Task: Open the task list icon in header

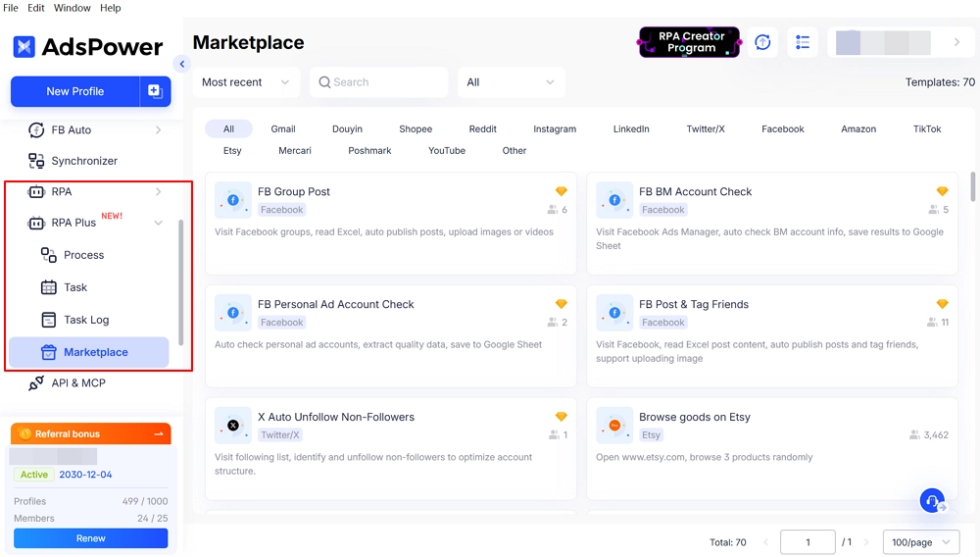Action: coord(803,42)
